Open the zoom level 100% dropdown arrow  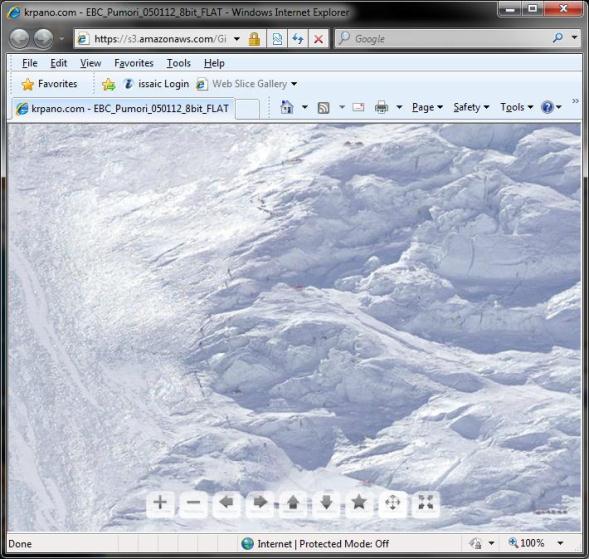[x=560, y=543]
